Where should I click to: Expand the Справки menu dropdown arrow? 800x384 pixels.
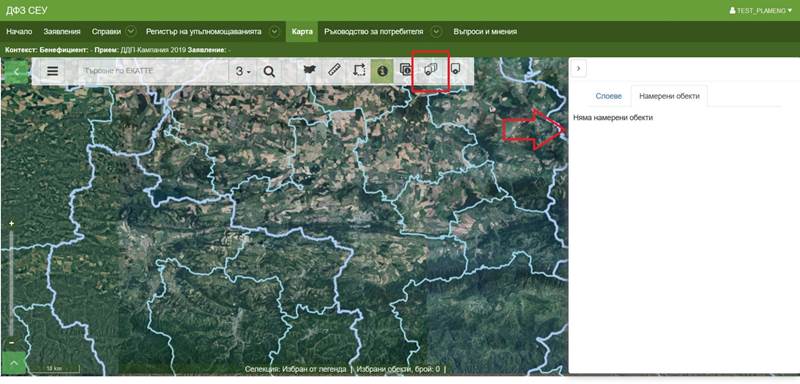131,32
